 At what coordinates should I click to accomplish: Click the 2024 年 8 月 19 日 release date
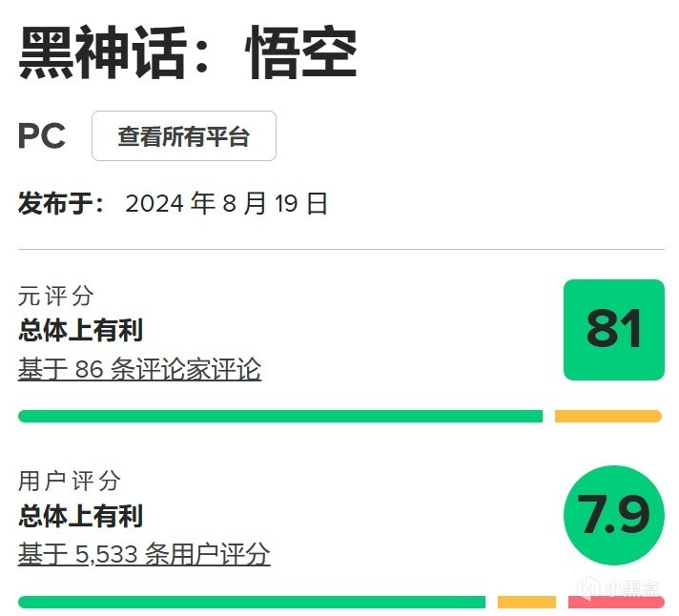227,203
